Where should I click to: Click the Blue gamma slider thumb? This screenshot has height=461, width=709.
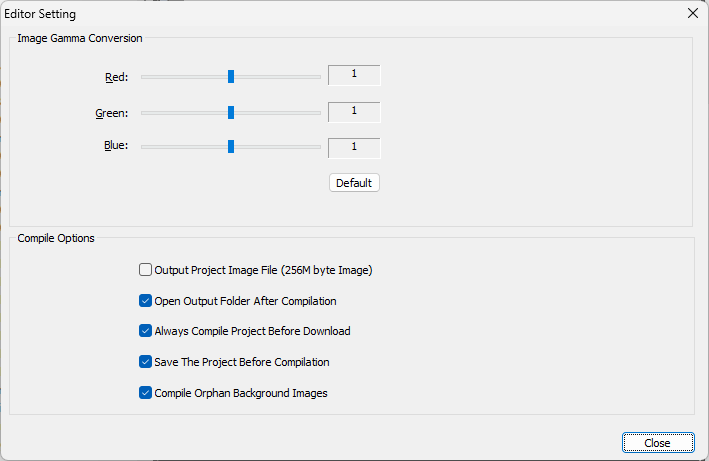(x=231, y=146)
